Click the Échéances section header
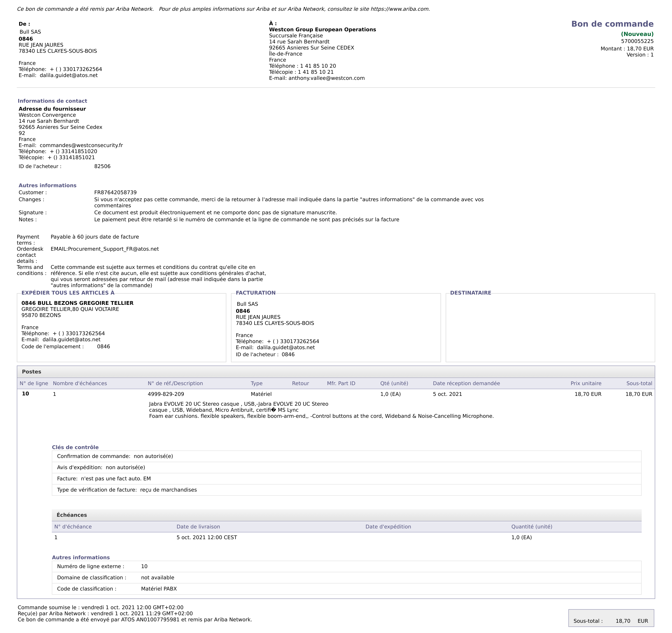Image resolution: width=672 pixels, height=633 pixels. click(x=72, y=515)
